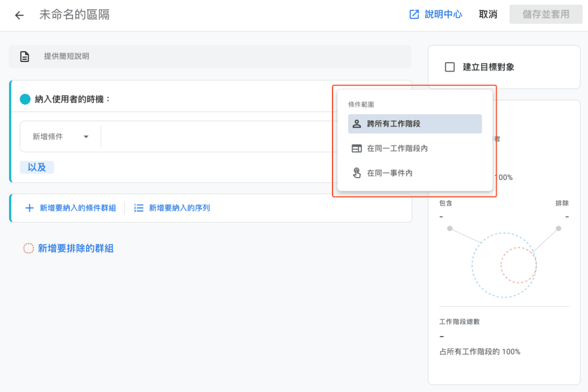Click 新增要納入的序列 link
Image resolution: width=588 pixels, height=392 pixels.
(x=179, y=207)
